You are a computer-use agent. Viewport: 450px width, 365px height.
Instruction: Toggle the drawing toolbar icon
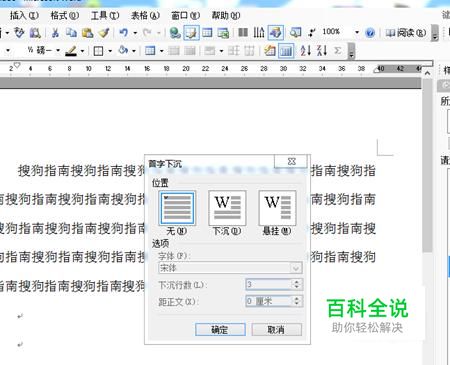pos(275,33)
